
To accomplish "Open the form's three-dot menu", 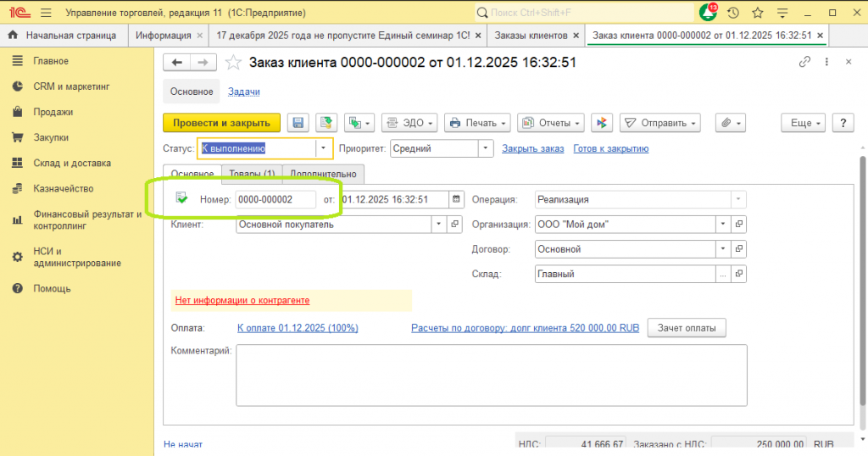I will coord(826,62).
